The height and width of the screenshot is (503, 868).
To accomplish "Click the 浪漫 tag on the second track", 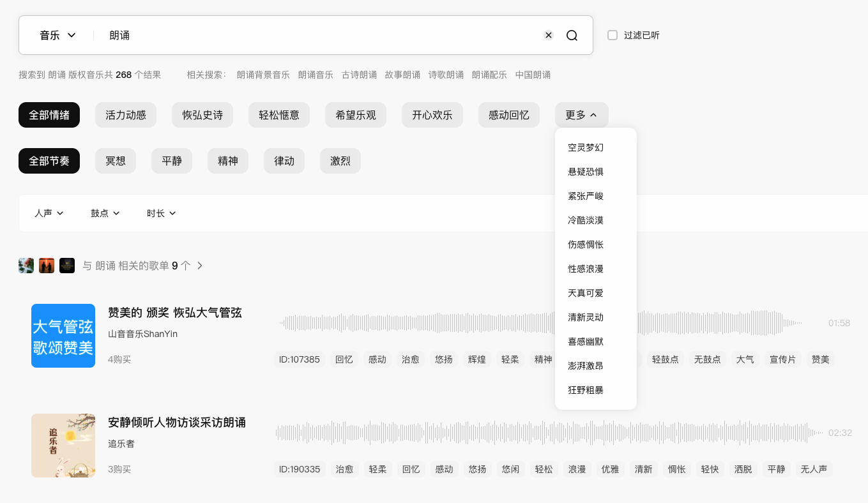I will tap(577, 469).
